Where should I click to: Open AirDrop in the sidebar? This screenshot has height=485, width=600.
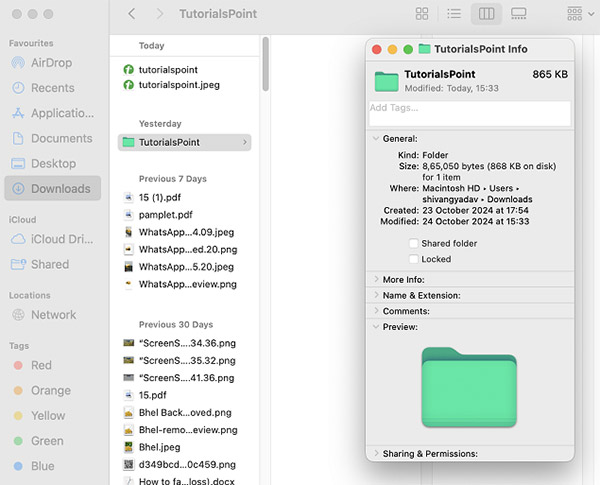point(51,62)
